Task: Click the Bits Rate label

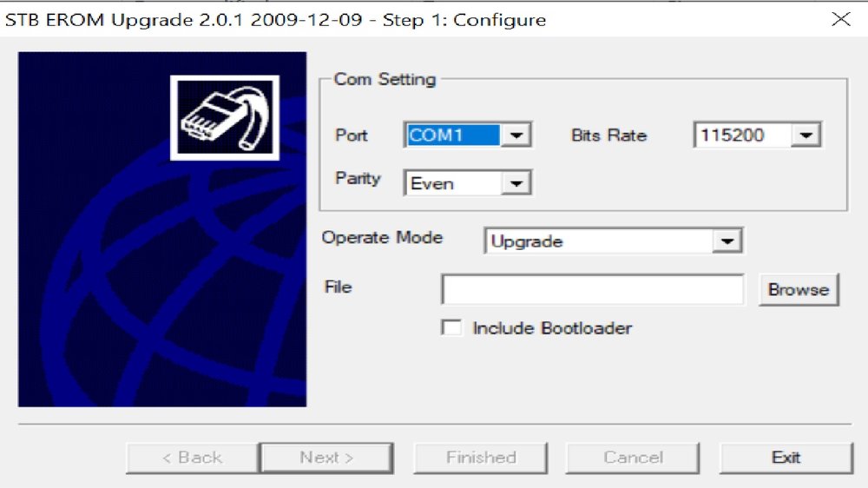Action: point(609,135)
